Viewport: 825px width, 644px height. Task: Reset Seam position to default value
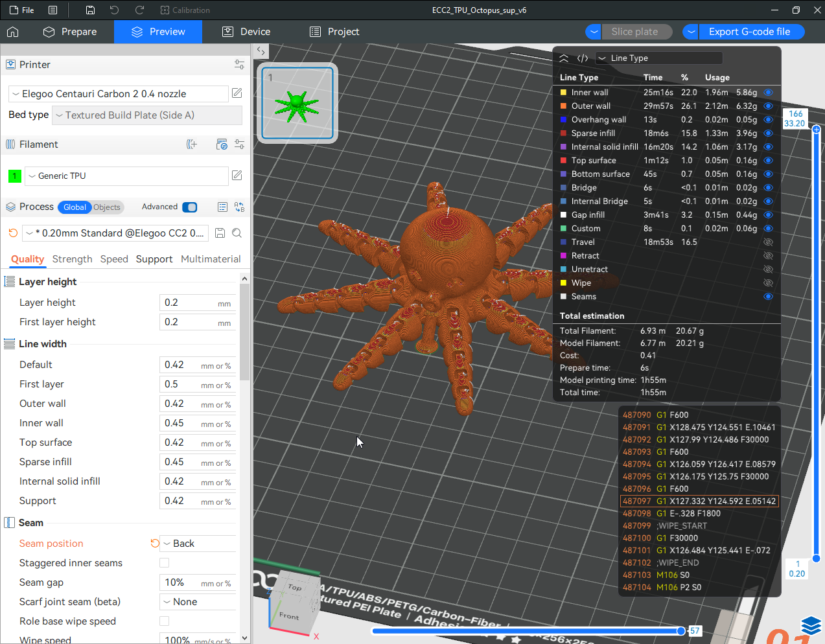(155, 544)
